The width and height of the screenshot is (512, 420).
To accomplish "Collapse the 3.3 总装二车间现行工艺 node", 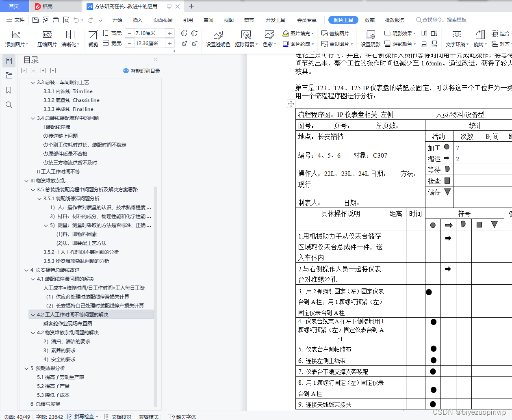I will tap(33, 82).
